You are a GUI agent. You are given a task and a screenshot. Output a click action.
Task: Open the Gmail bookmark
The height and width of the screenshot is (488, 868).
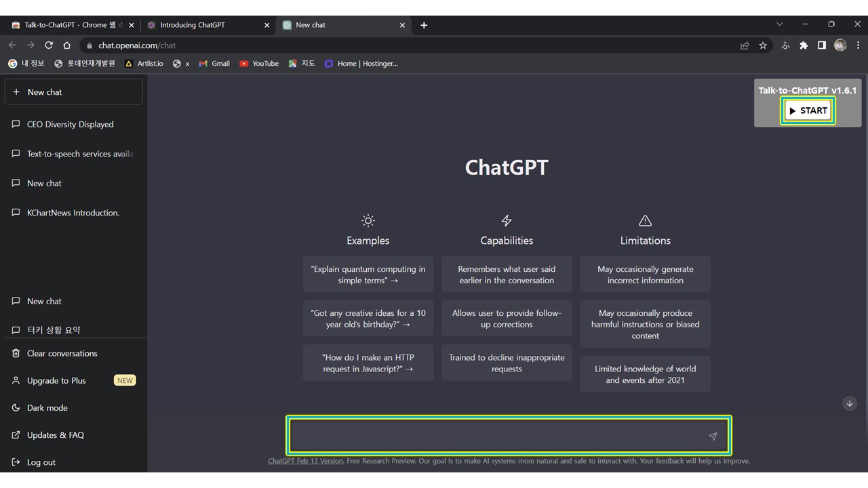click(x=214, y=64)
